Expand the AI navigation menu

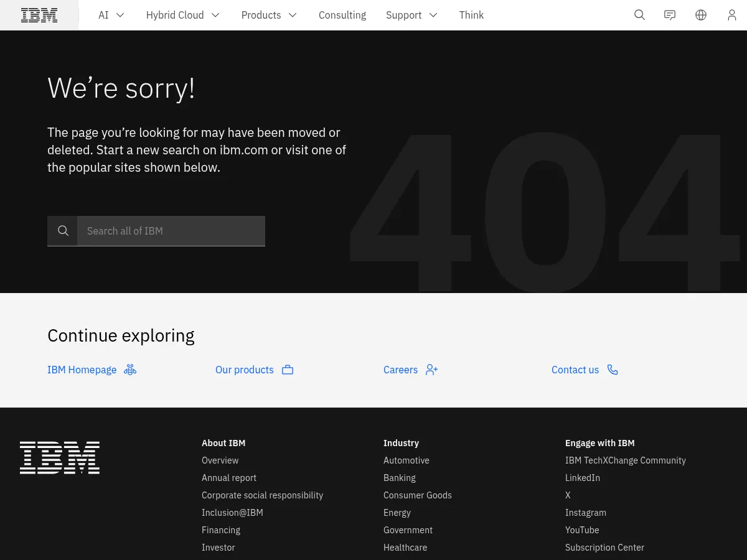coord(120,15)
